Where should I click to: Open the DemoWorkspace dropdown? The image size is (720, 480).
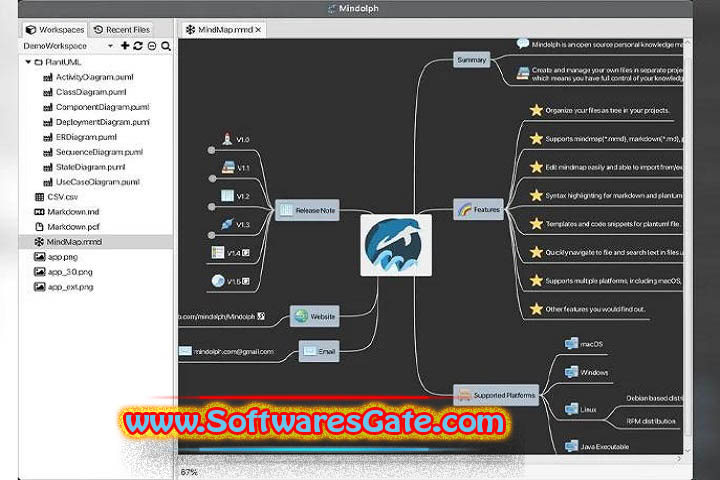[110, 46]
